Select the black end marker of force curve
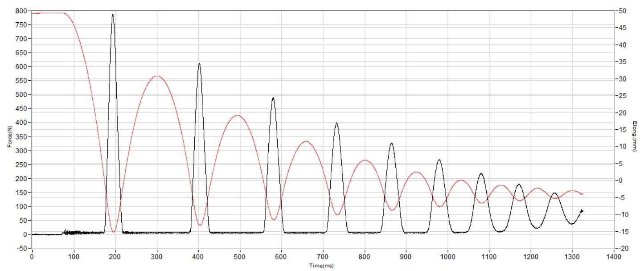 [582, 210]
